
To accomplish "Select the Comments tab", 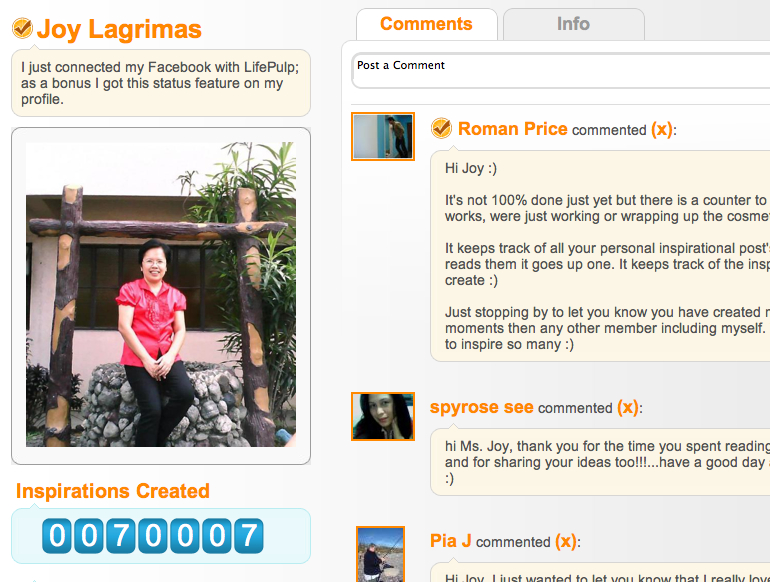I will click(426, 24).
